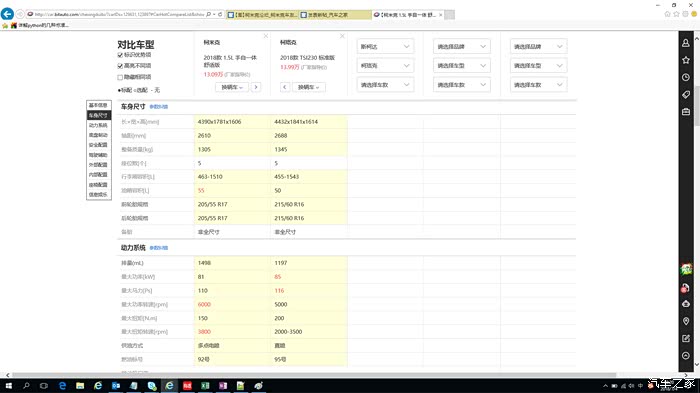Open the clock history icon in sidebar
Screen dimensions: 700x393
pos(686,77)
